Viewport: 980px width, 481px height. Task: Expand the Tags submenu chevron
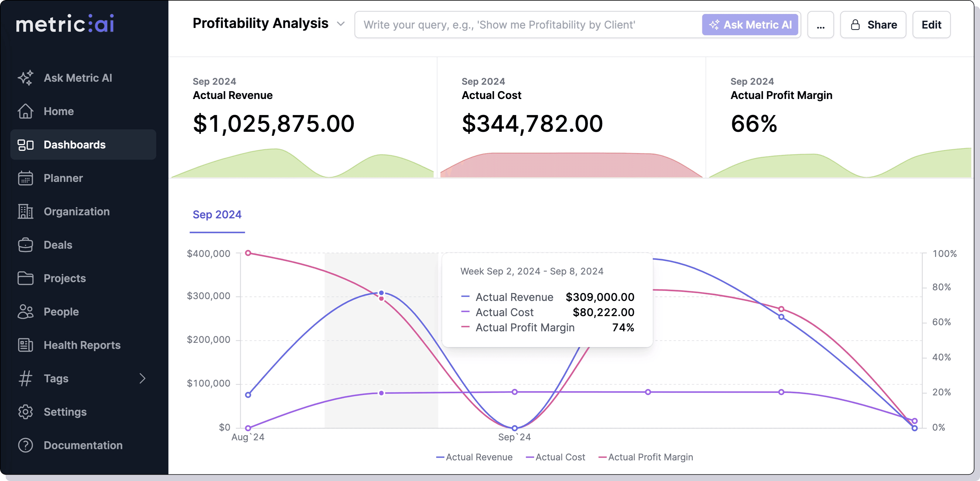pyautogui.click(x=142, y=378)
